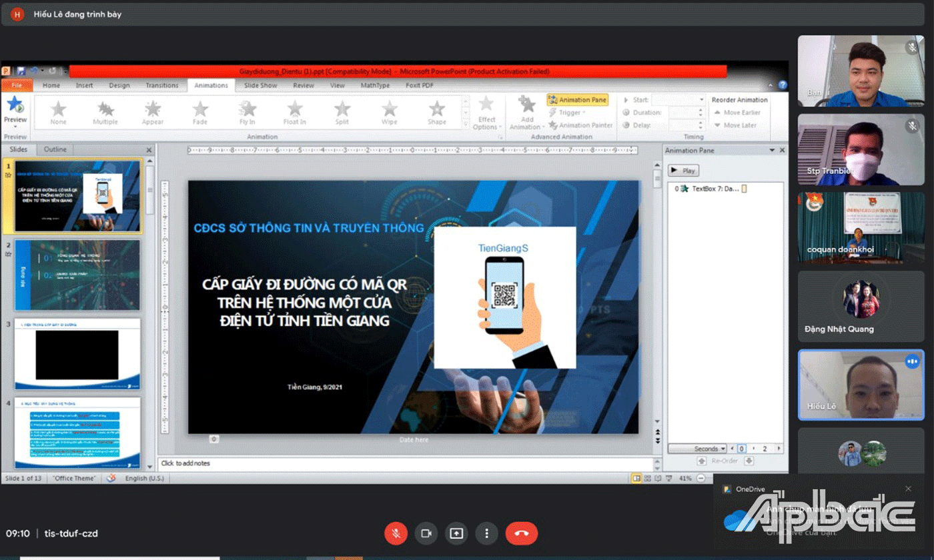Click the zoom out minus button
The height and width of the screenshot is (560, 934).
[700, 478]
